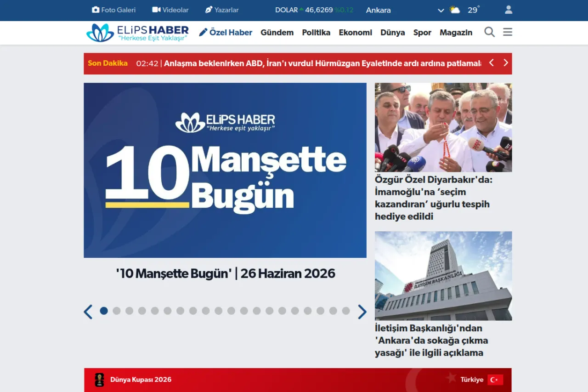
Task: Open Özgür Özel Diyarbakır headline
Action: 433,198
